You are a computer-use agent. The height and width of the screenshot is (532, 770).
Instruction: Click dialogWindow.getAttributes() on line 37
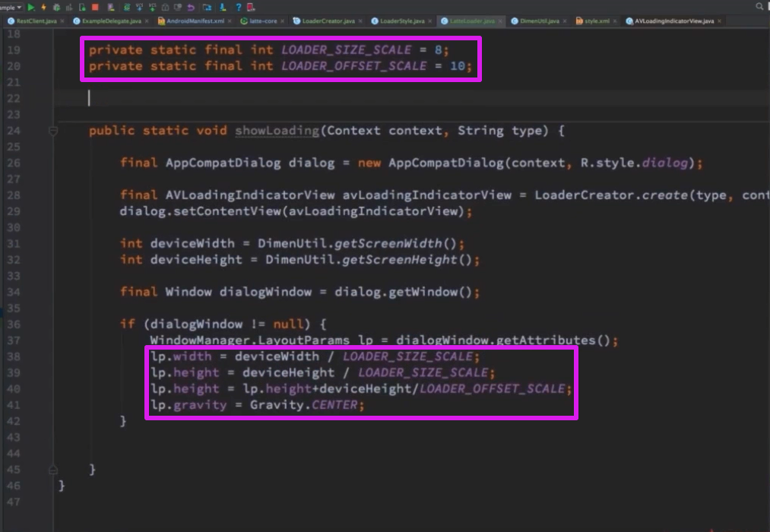503,340
